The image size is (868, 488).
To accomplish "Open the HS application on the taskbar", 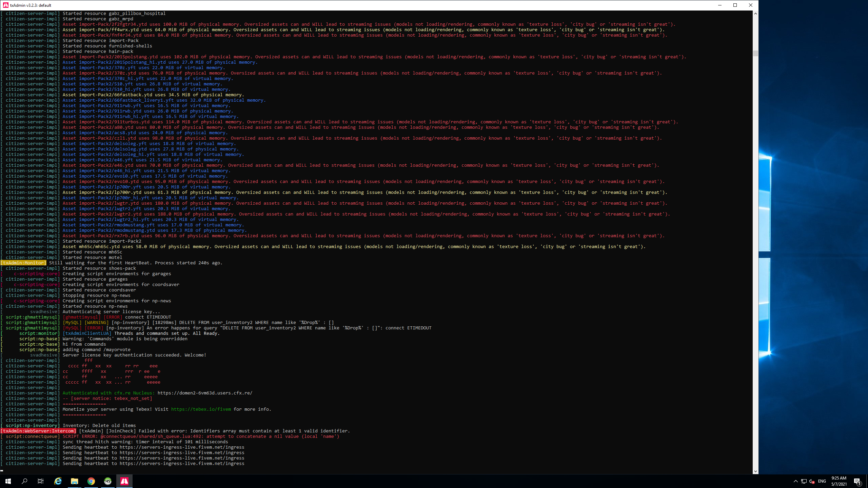I will (x=108, y=481).
